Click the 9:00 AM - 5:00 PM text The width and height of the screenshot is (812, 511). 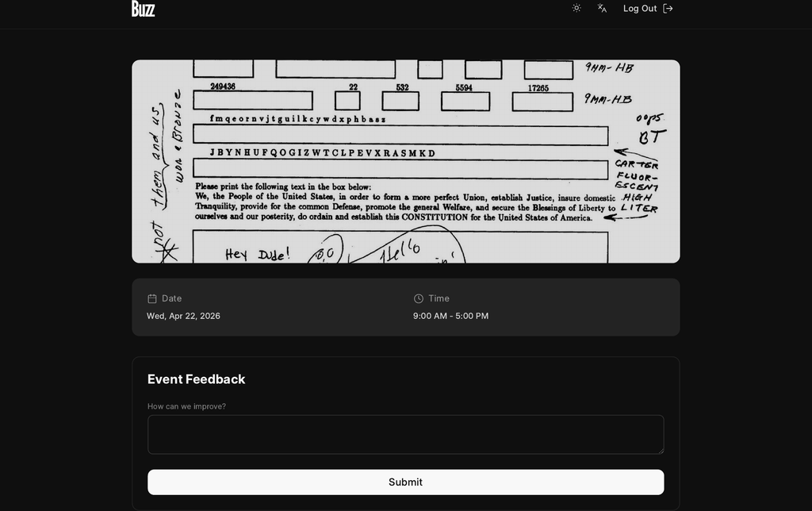pos(450,316)
